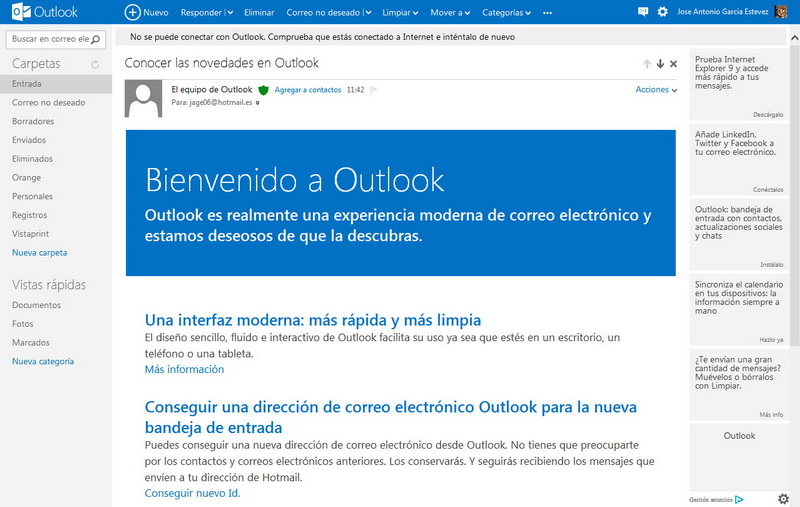
Task: Flag this message with flag icon
Action: click(373, 90)
